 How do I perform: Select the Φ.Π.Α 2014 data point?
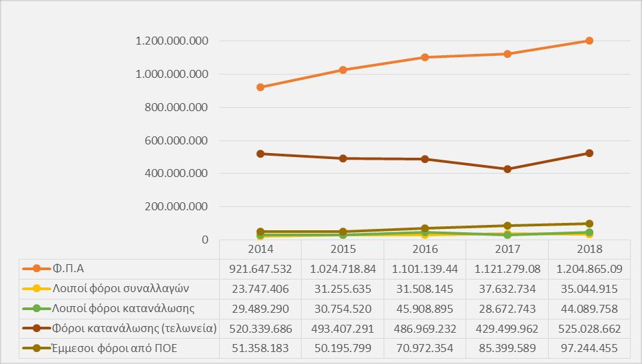coord(260,87)
